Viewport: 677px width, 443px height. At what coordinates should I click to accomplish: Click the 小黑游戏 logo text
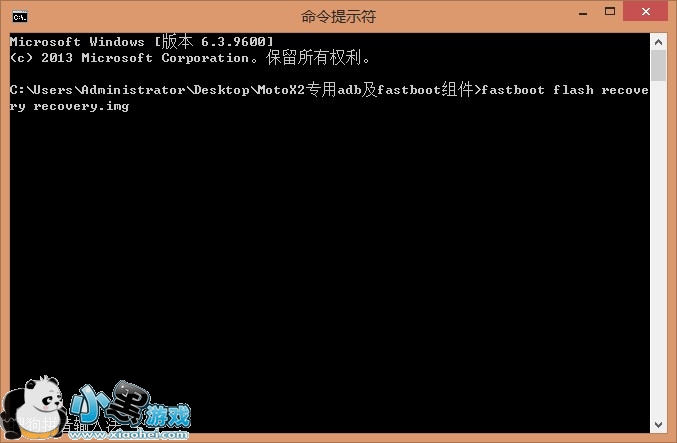tap(130, 405)
